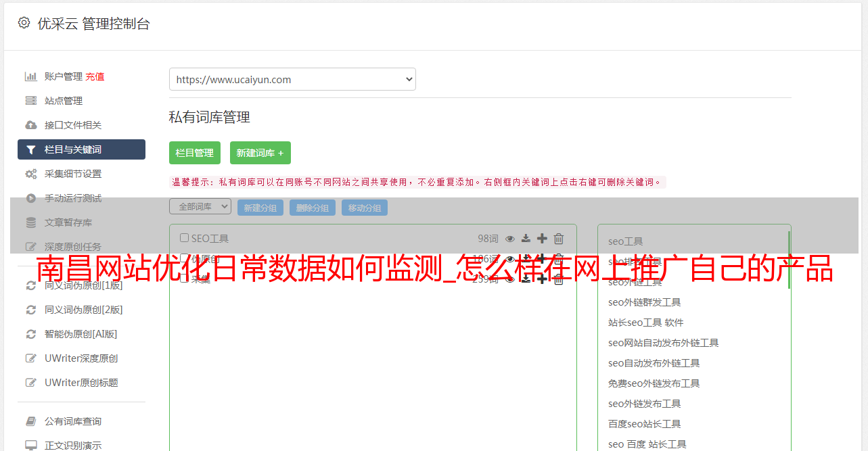Click the 移动分组 button

[x=365, y=208]
